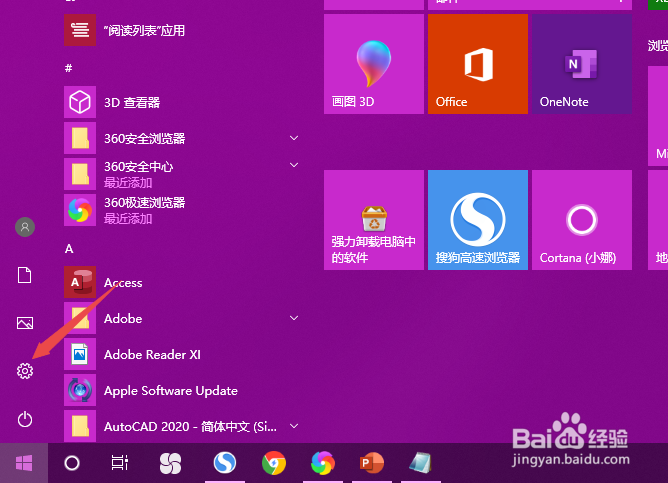Open the 360安全浏览器 folder entry

183,138
